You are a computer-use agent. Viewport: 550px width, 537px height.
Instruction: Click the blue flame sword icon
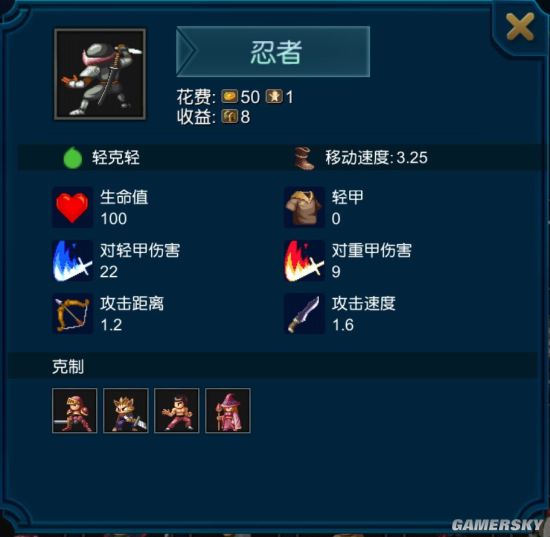click(72, 261)
